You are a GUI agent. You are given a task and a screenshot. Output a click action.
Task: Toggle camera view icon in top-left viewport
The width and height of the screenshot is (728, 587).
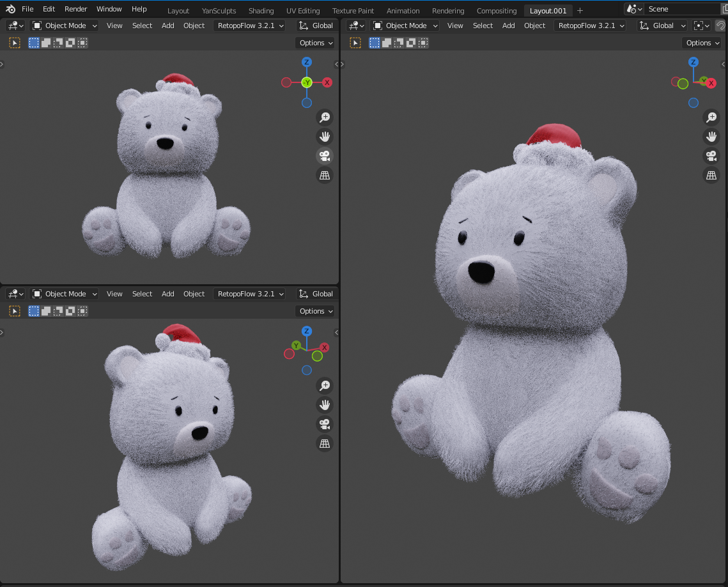(x=325, y=156)
